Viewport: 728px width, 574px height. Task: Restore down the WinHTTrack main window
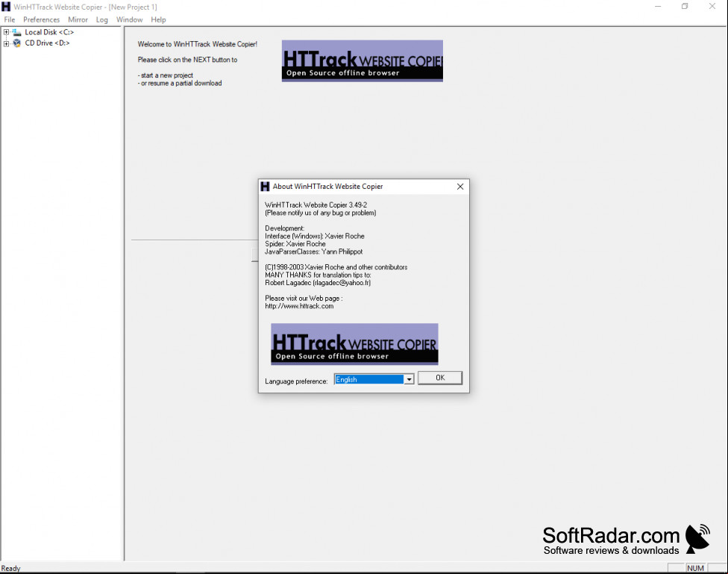[x=685, y=7]
